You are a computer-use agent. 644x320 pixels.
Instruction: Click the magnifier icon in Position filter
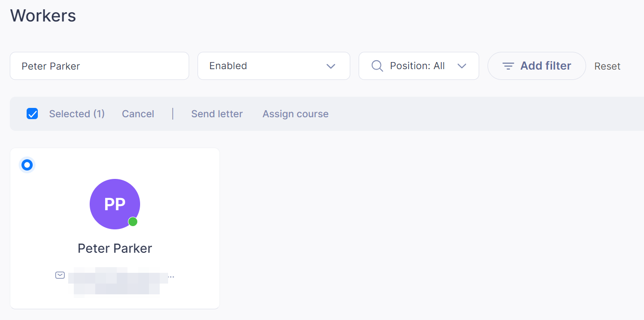(x=377, y=66)
